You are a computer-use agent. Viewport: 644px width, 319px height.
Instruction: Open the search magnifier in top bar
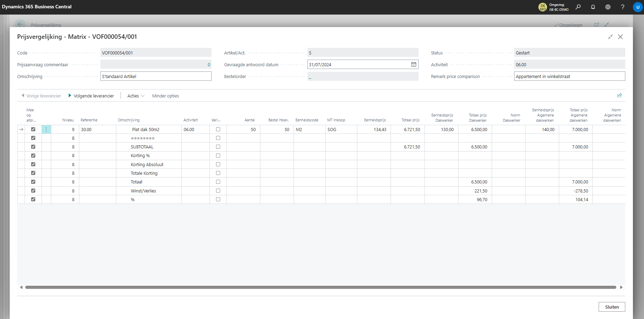pyautogui.click(x=578, y=7)
